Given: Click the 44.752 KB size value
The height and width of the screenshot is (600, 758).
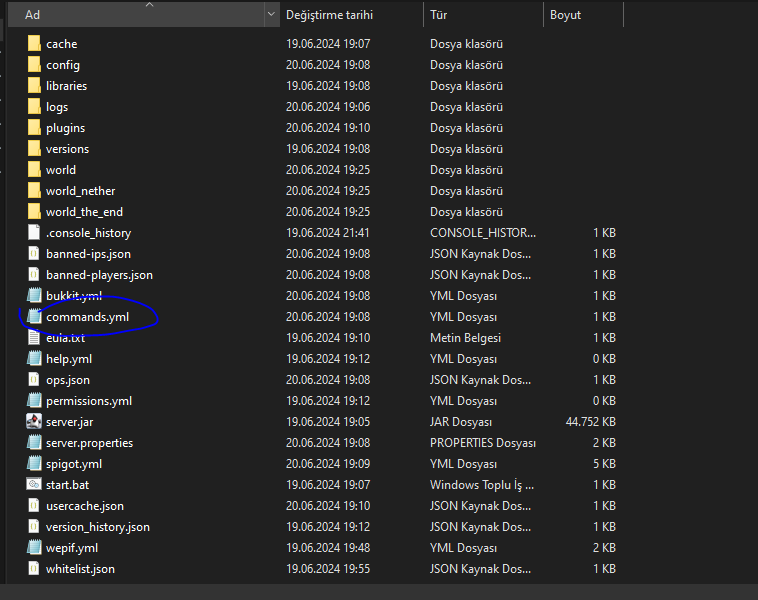Looking at the screenshot, I should 591,422.
